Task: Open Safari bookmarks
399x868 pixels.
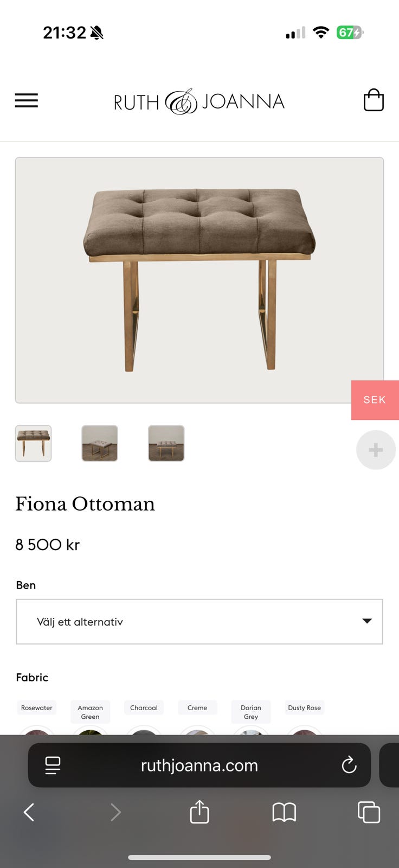Action: tap(284, 812)
